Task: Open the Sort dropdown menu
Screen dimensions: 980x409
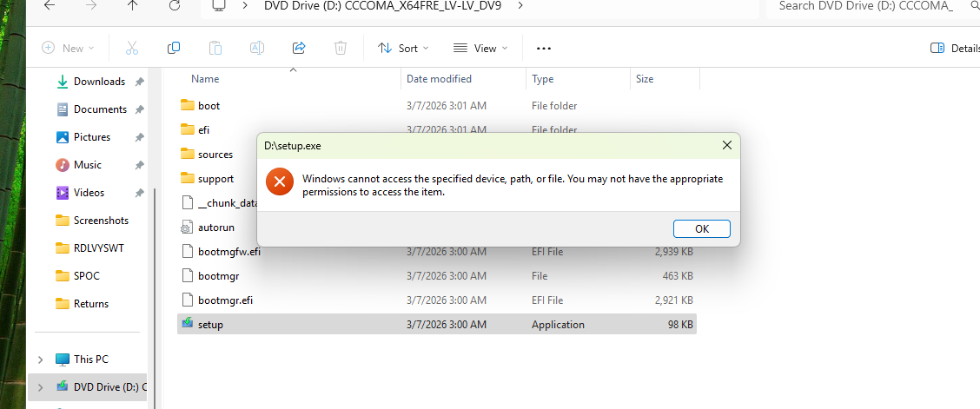Action: (403, 48)
